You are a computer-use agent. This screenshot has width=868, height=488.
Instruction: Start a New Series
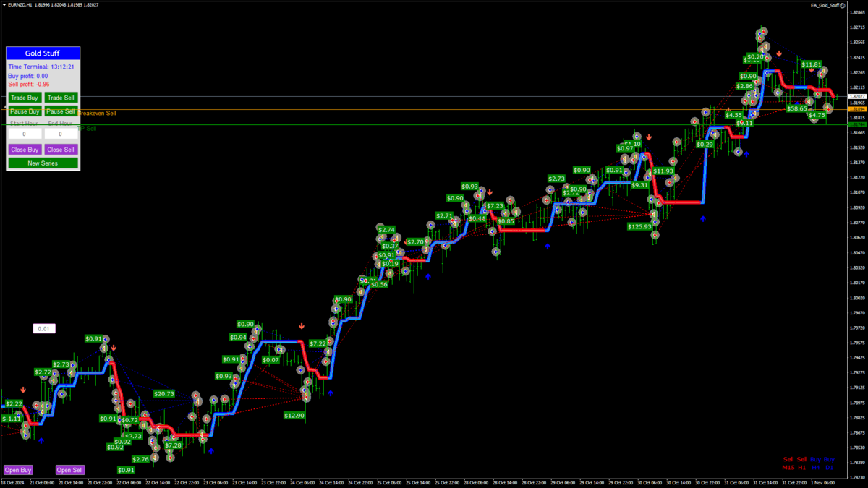(43, 163)
